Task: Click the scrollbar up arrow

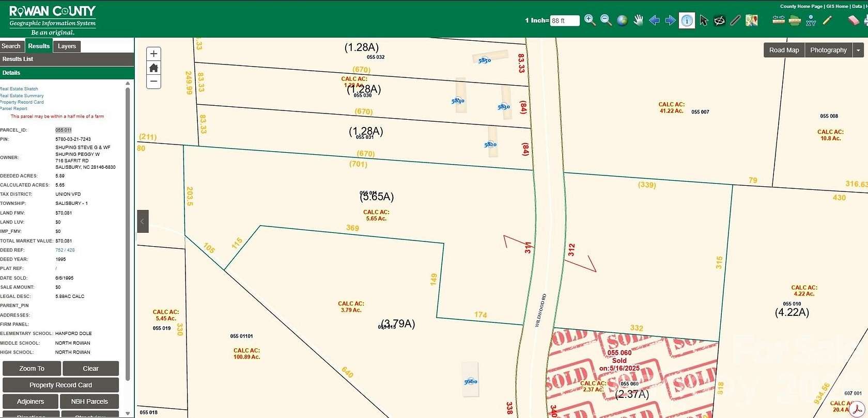Action: 128,83
